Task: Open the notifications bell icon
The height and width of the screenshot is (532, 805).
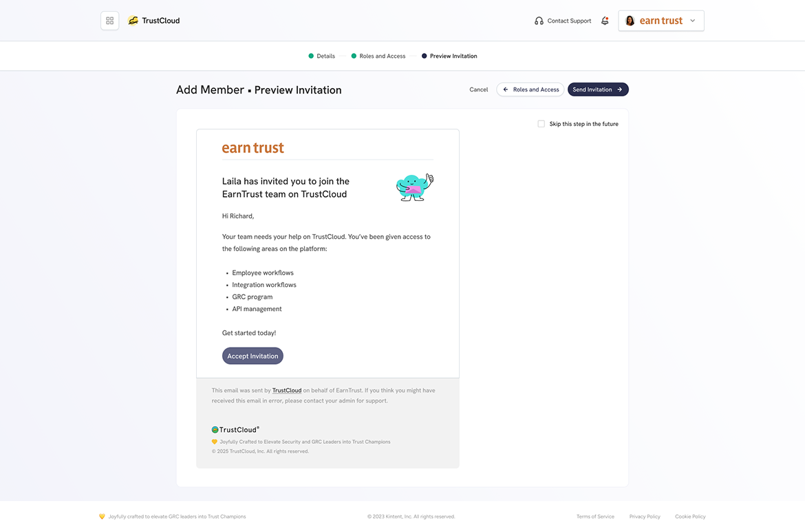Action: [605, 21]
